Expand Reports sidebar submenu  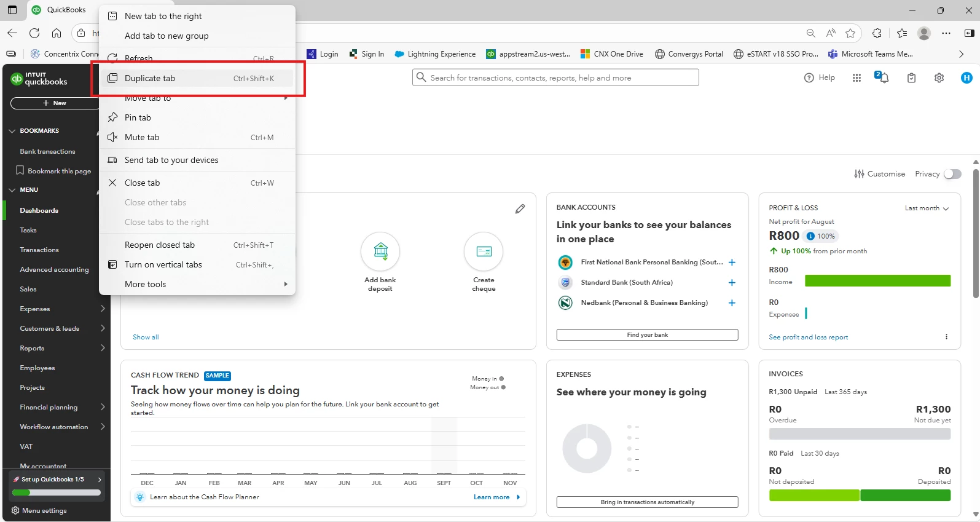[103, 348]
